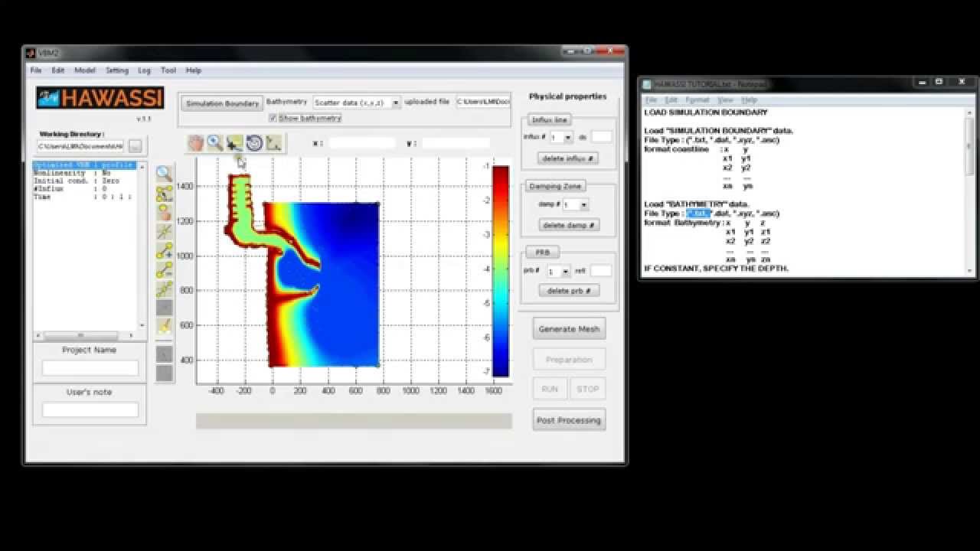
Task: Click the x coordinate readout field
Action: (x=362, y=143)
